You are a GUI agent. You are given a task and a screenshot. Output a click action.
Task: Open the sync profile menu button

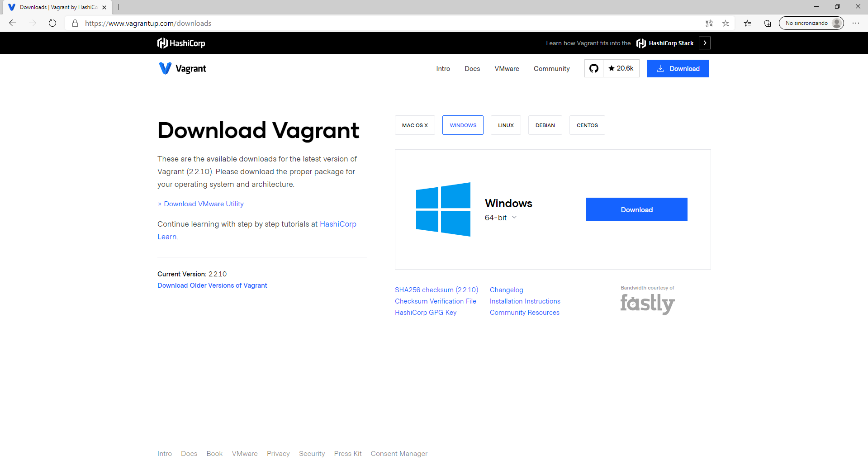[x=811, y=23]
